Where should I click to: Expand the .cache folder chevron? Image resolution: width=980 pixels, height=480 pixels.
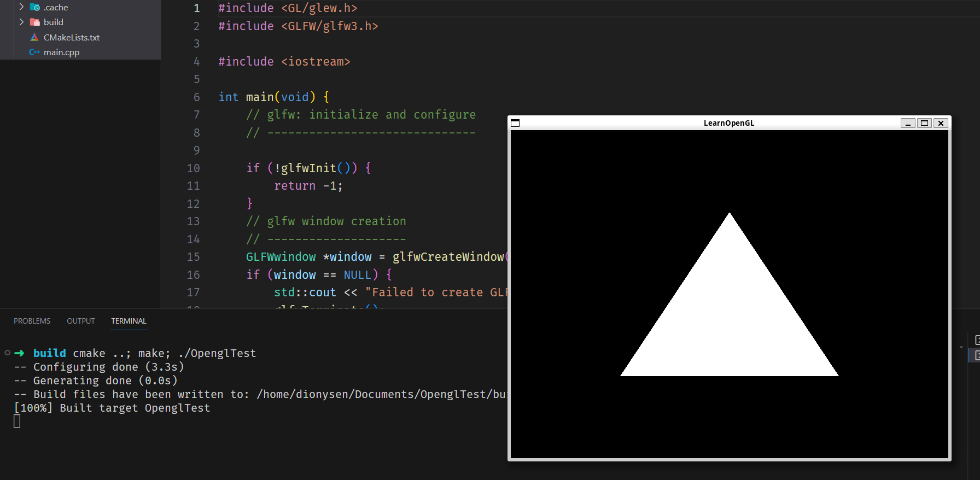pyautogui.click(x=21, y=7)
